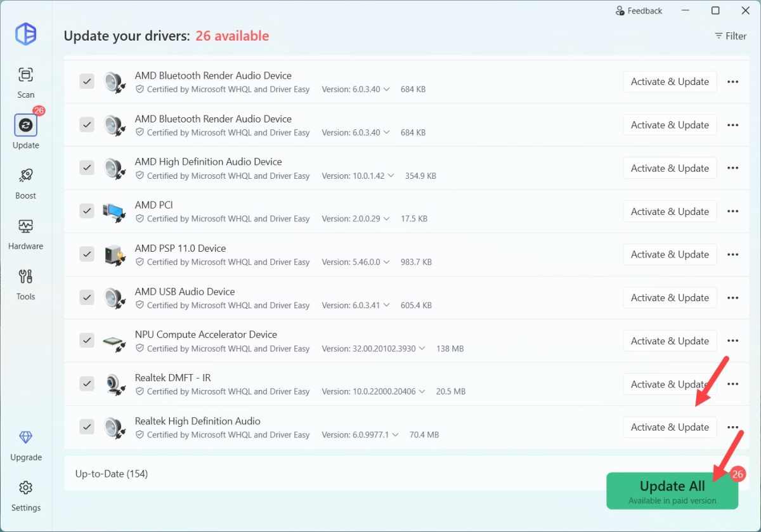
Task: Open the Hardware info section
Action: pos(25,234)
